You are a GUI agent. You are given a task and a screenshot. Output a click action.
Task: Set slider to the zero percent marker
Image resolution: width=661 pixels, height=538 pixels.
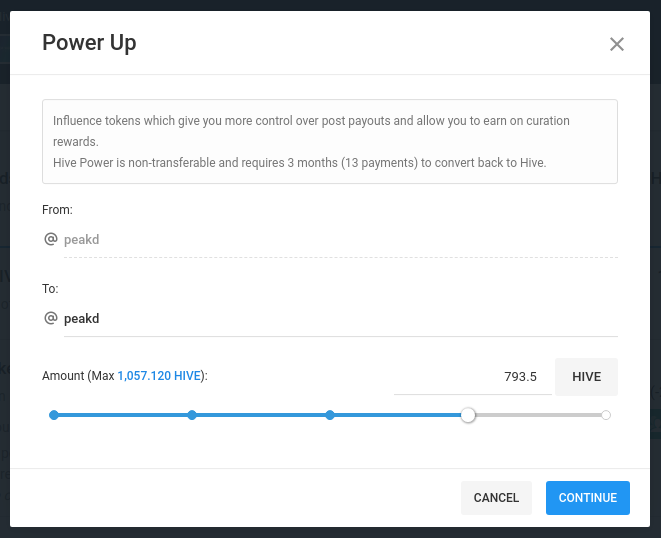(54, 415)
